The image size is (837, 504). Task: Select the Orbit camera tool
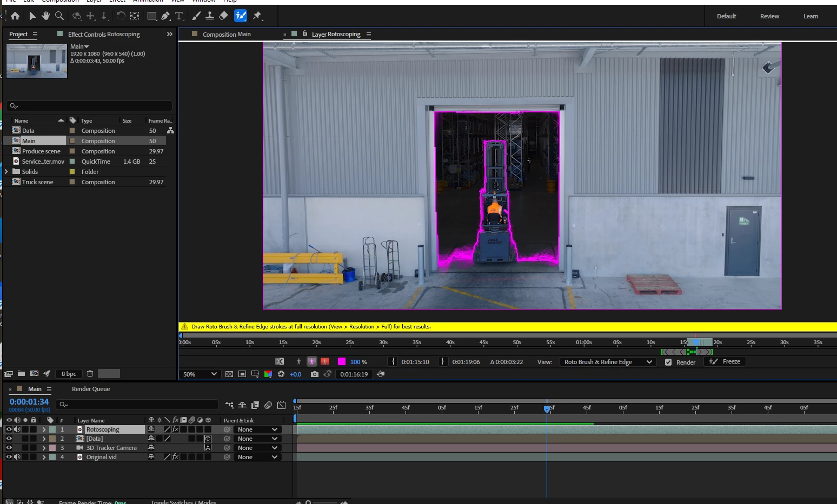[x=77, y=16]
